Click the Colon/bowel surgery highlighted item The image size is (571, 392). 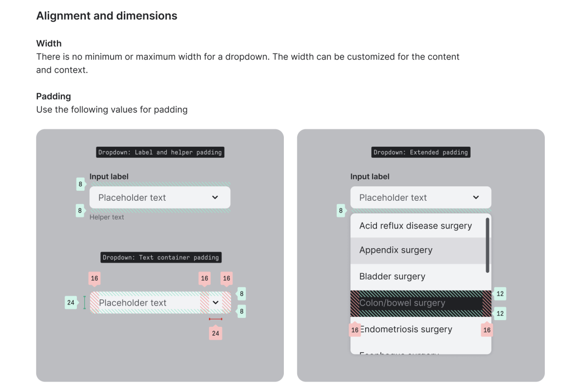(402, 303)
